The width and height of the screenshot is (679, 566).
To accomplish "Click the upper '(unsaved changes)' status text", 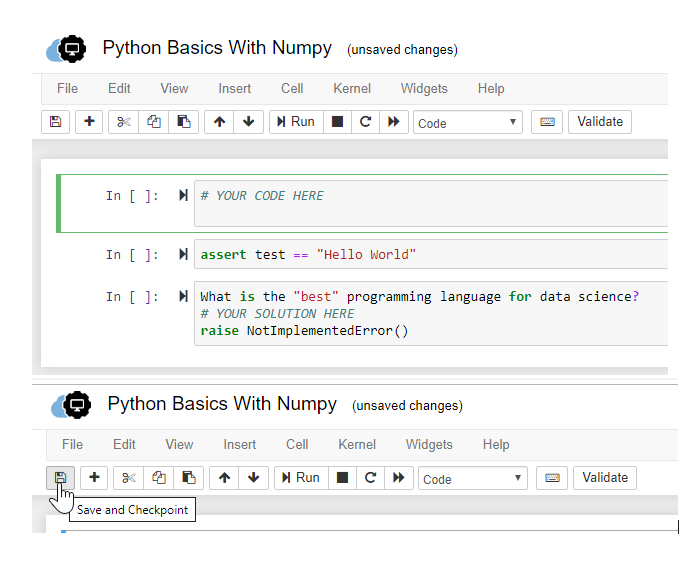I will coord(402,50).
